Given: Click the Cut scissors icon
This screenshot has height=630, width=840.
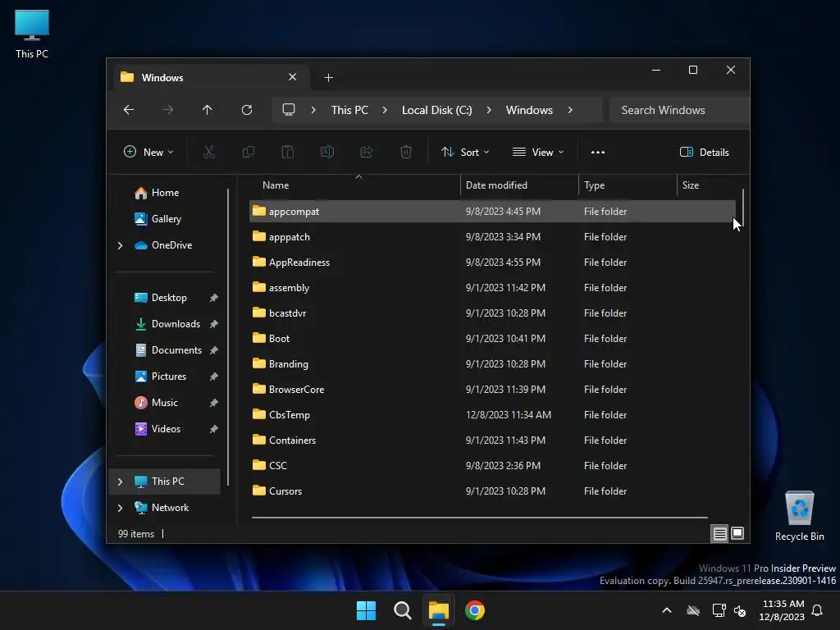Looking at the screenshot, I should coord(209,152).
